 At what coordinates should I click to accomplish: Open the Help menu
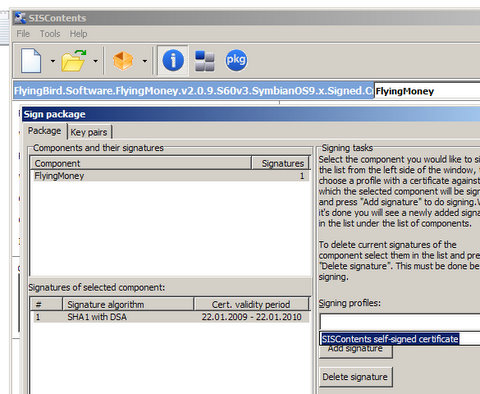[78, 34]
